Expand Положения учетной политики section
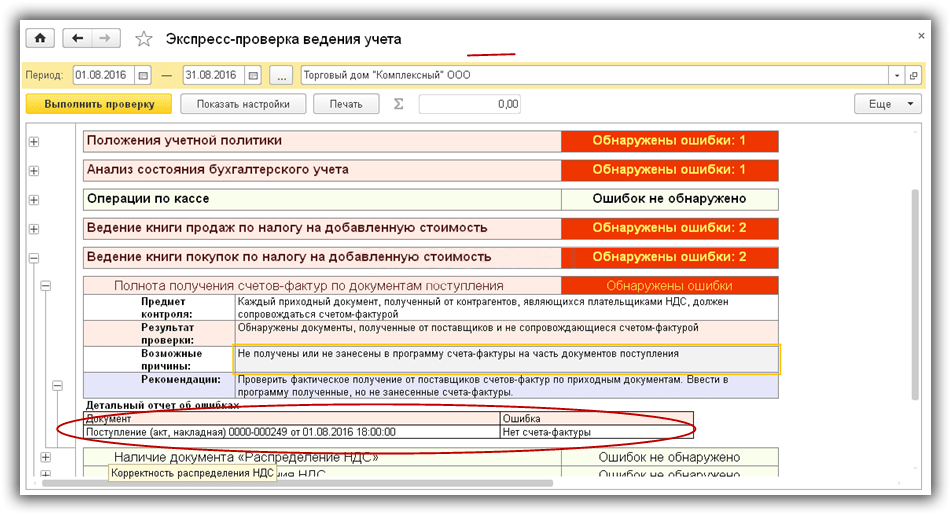Viewport: 951px width, 515px height. [34, 141]
